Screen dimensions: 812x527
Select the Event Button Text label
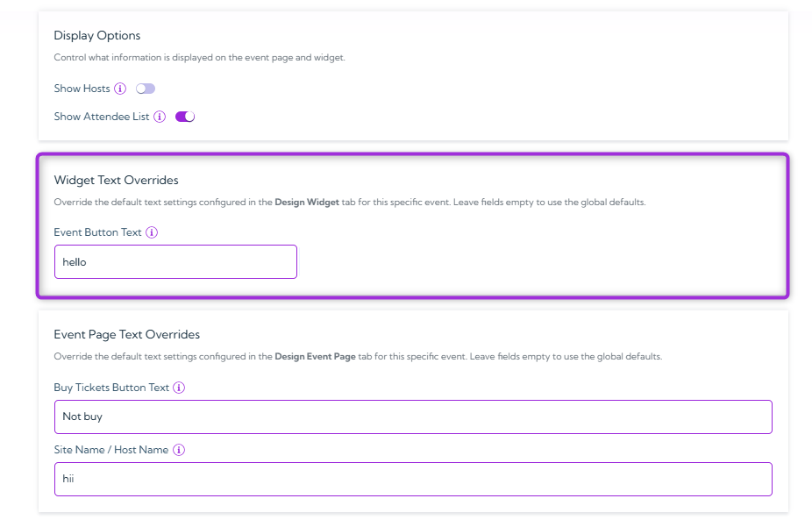(99, 232)
